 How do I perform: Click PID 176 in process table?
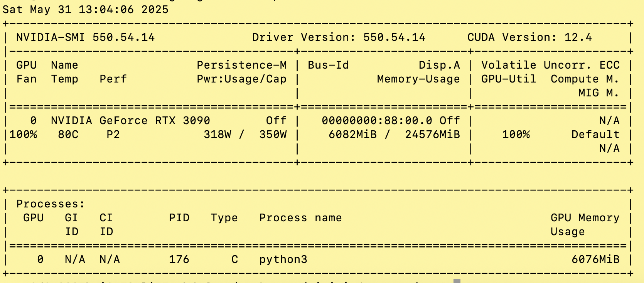pos(179,259)
